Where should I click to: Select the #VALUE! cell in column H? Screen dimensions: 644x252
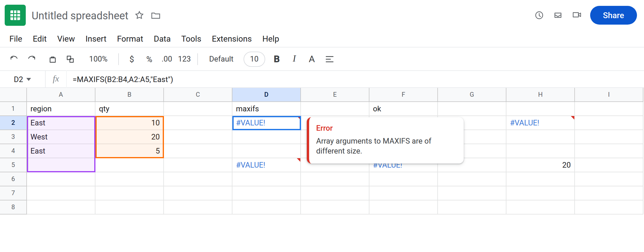pos(540,123)
